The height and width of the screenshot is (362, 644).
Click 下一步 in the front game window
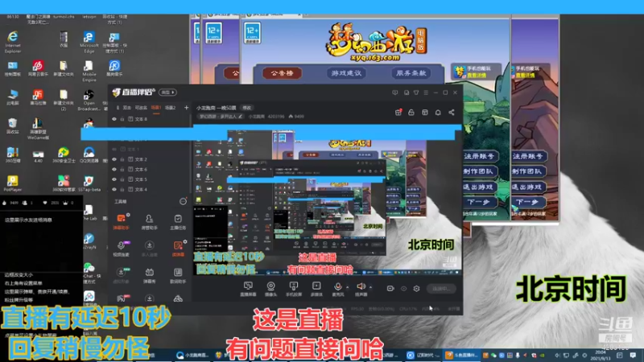coord(480,202)
